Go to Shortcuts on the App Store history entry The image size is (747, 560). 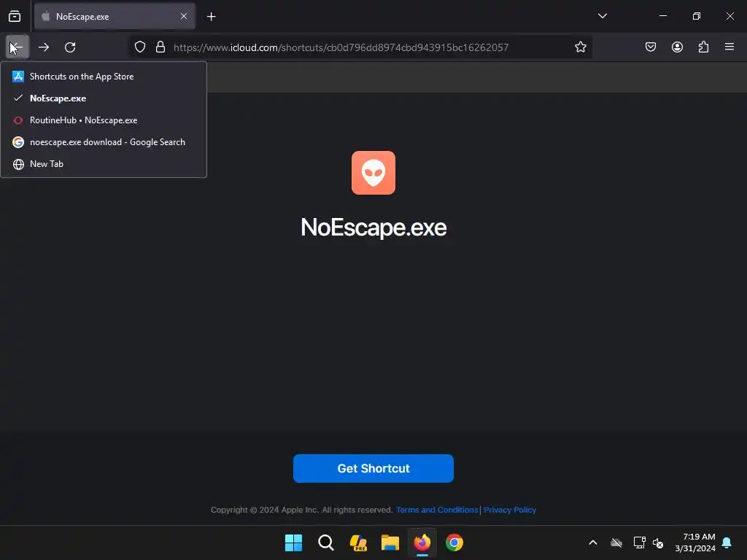click(x=104, y=76)
